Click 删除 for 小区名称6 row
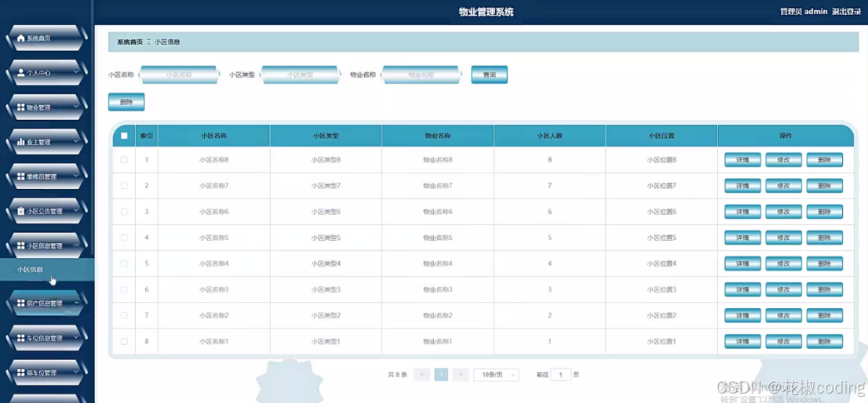The width and height of the screenshot is (868, 403). [x=824, y=212]
